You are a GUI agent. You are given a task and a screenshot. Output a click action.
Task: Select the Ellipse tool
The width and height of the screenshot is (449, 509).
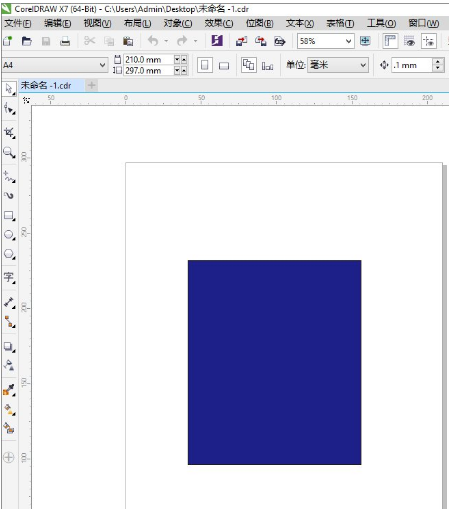pos(9,235)
